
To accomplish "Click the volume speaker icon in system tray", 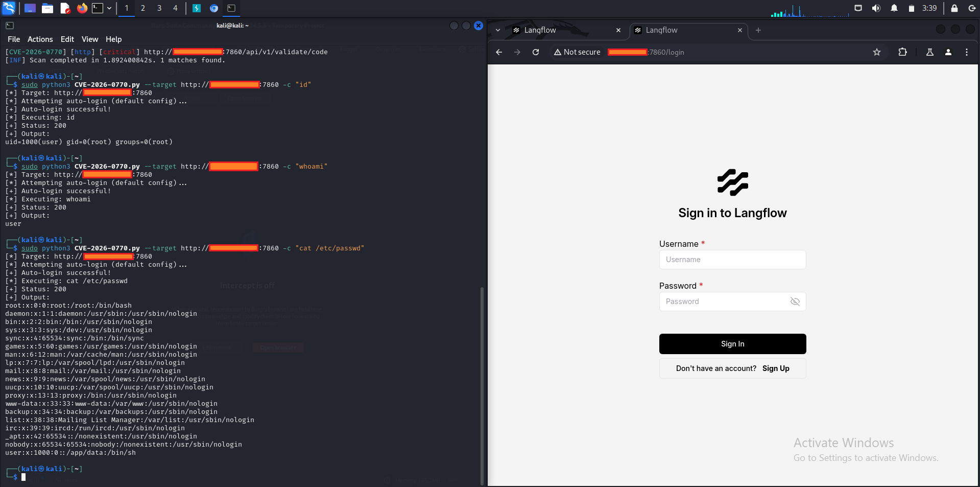I will [x=875, y=8].
